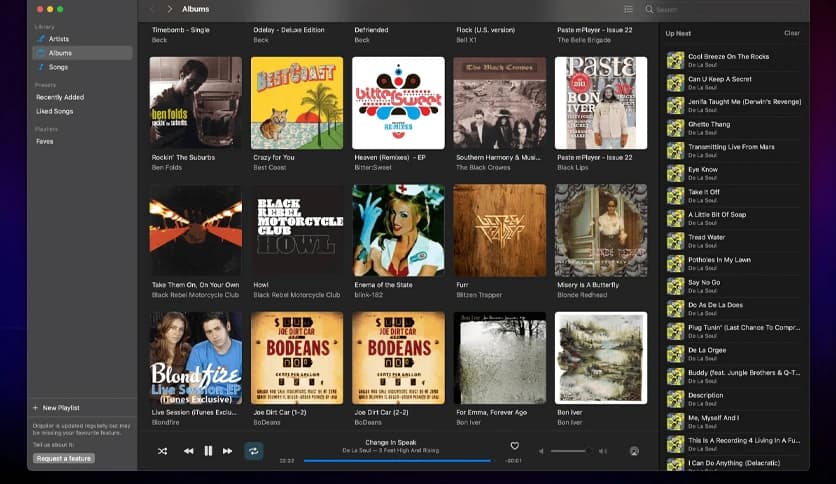Adjust the volume slider
Screen dimensions: 836x484
570,451
